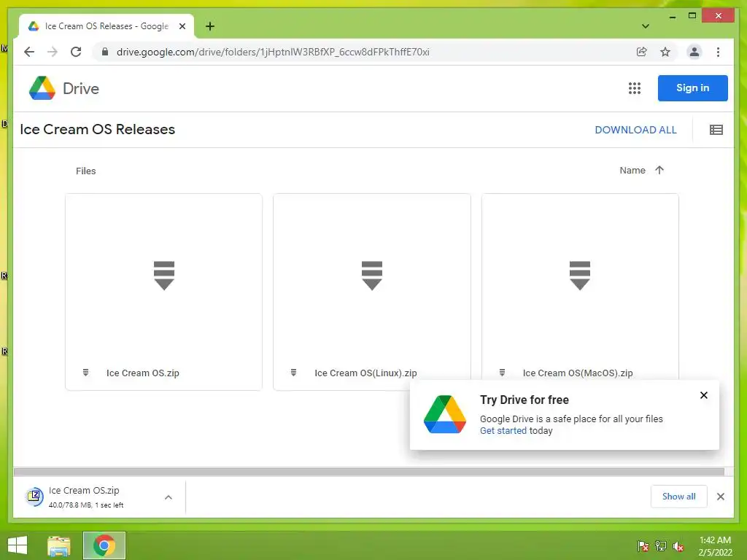View site information padlock icon

coord(105,52)
